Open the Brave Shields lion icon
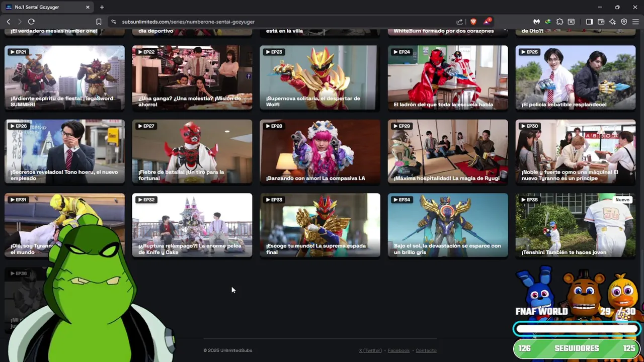644x362 pixels. point(473,22)
